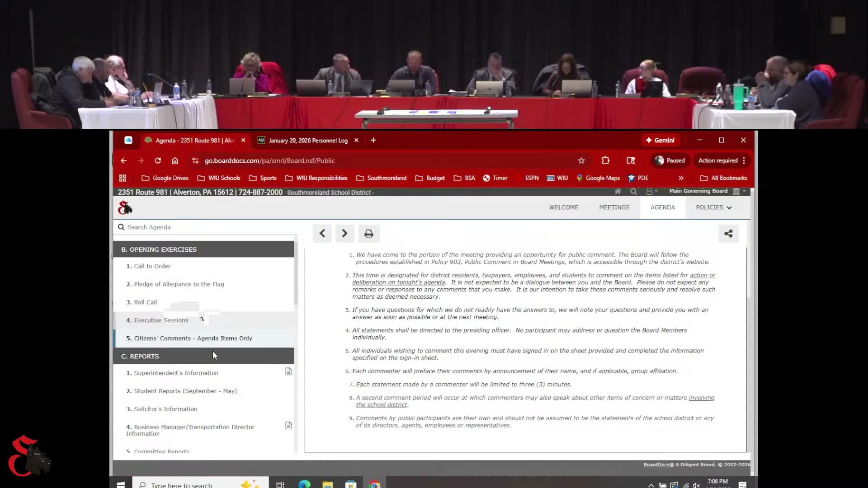
Task: Switch to January 20 Personnel Log tab
Action: coord(307,141)
